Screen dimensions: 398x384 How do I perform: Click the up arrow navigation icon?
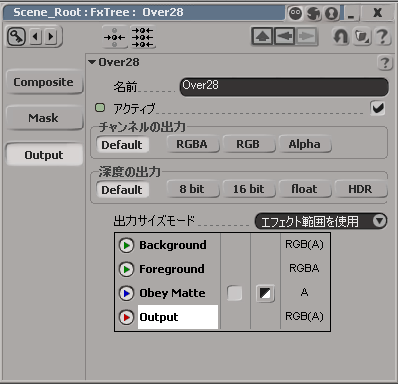[x=262, y=36]
